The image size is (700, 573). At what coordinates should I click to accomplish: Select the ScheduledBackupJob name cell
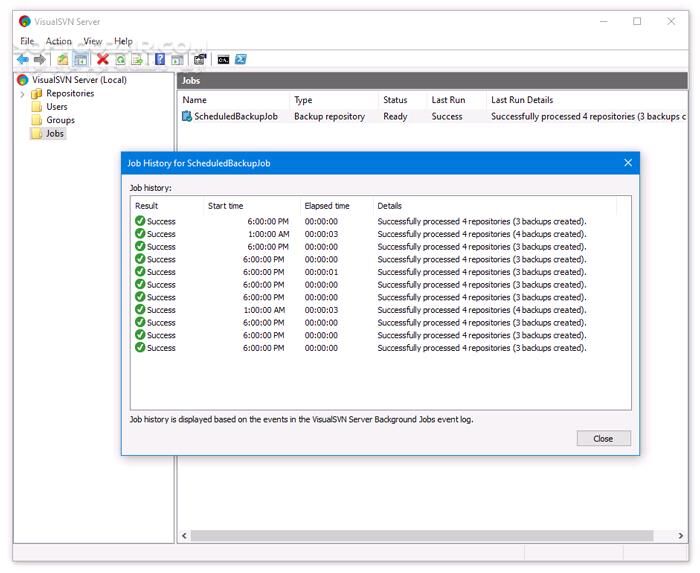[x=236, y=116]
